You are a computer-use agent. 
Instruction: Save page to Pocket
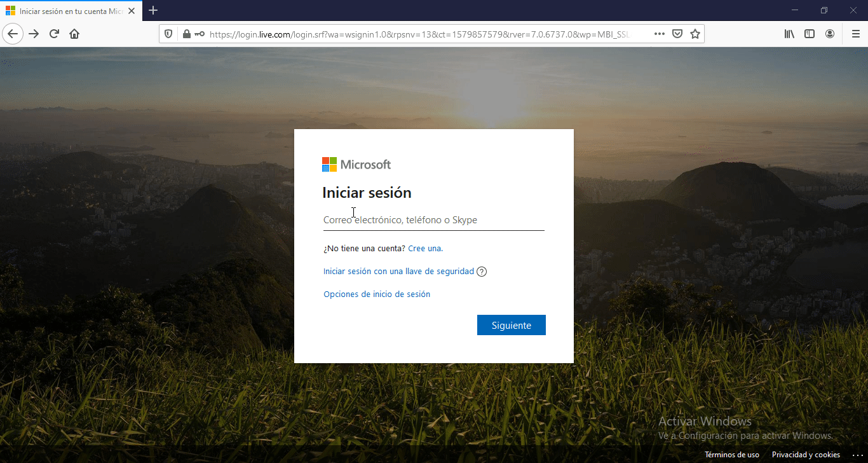[x=677, y=34]
